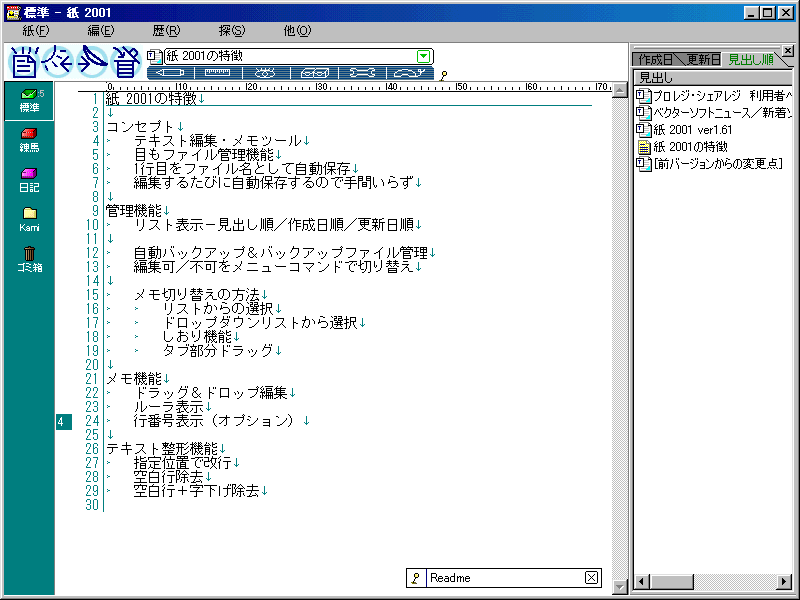Click icon of 紙 2001 ver1.61 entry

tap(643, 130)
